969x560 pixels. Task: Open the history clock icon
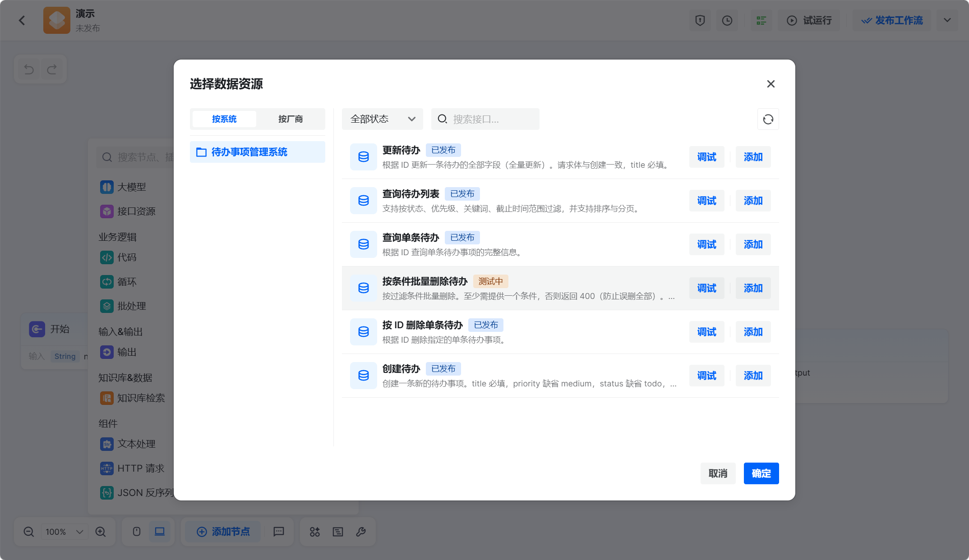pos(727,20)
